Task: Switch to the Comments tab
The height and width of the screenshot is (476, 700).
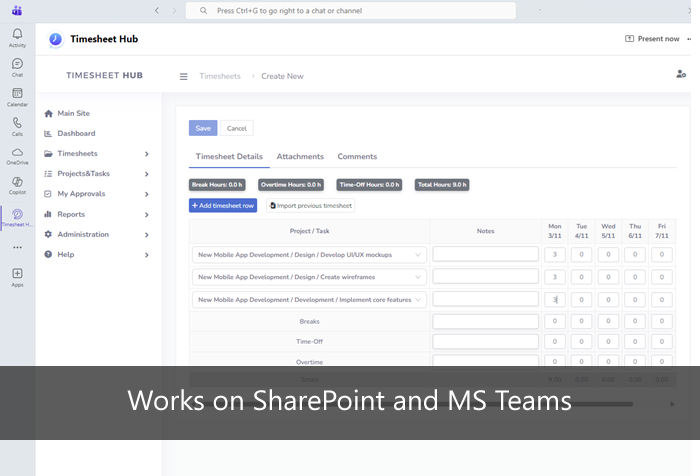Action: click(x=357, y=157)
